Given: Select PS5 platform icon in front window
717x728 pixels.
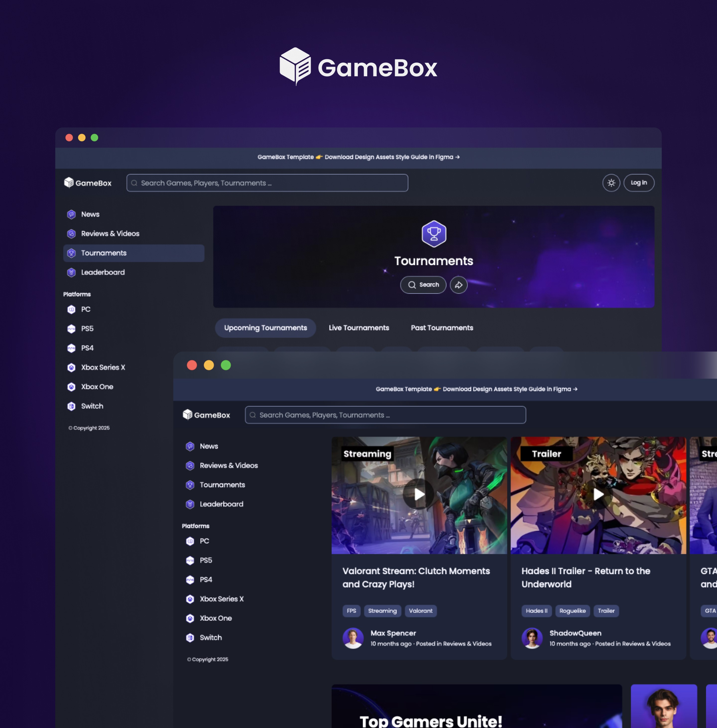Looking at the screenshot, I should (190, 560).
